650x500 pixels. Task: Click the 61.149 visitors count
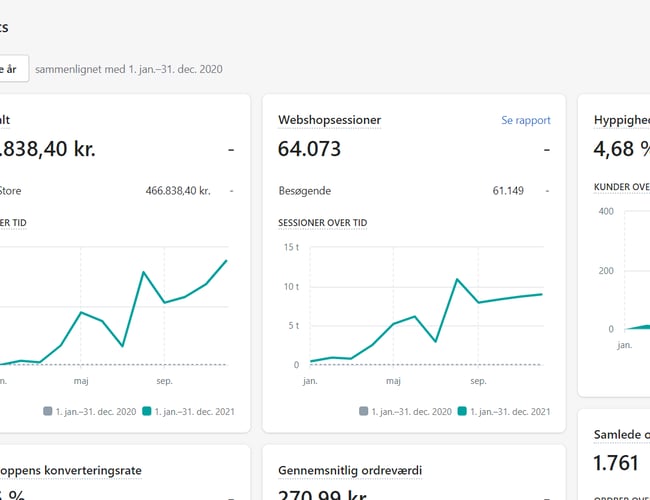508,190
